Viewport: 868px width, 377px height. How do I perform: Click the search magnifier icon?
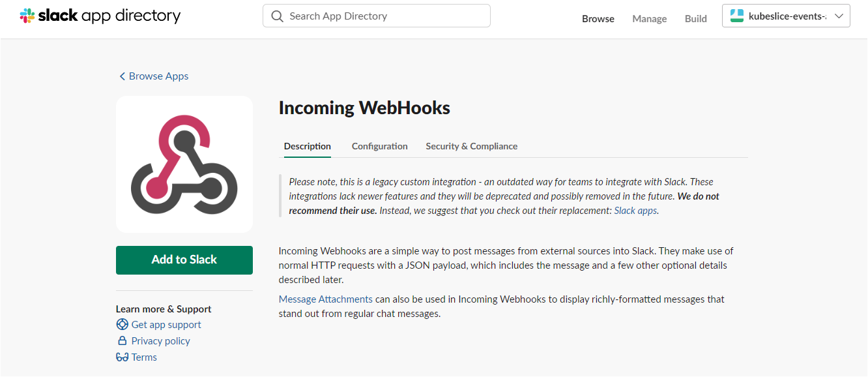[278, 16]
